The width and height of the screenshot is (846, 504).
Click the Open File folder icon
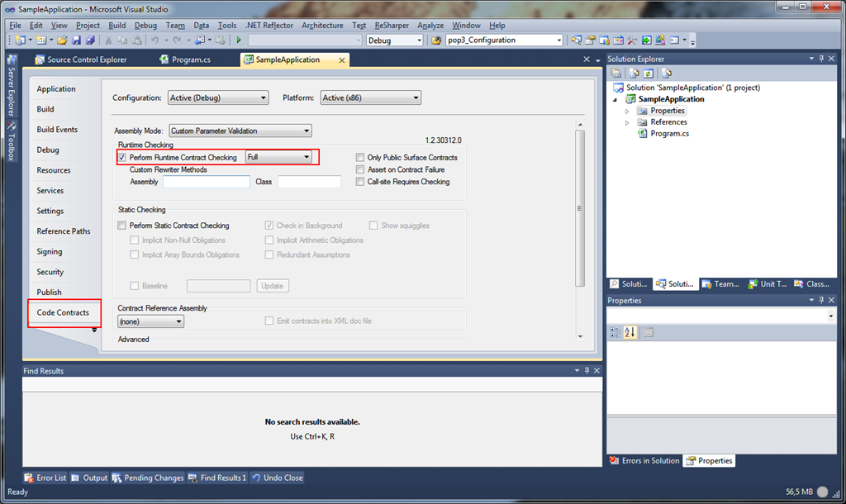coord(62,40)
